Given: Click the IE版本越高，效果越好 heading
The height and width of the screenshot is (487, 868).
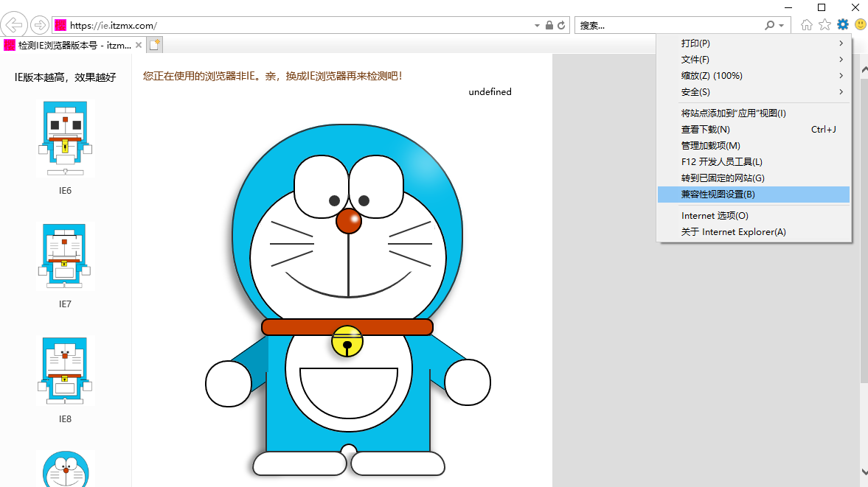Looking at the screenshot, I should (x=66, y=77).
